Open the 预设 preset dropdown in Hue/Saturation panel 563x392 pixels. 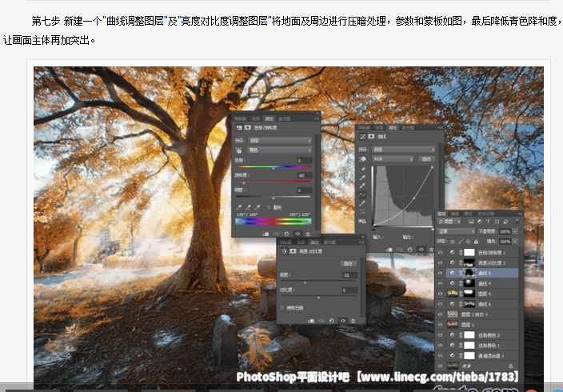280,141
